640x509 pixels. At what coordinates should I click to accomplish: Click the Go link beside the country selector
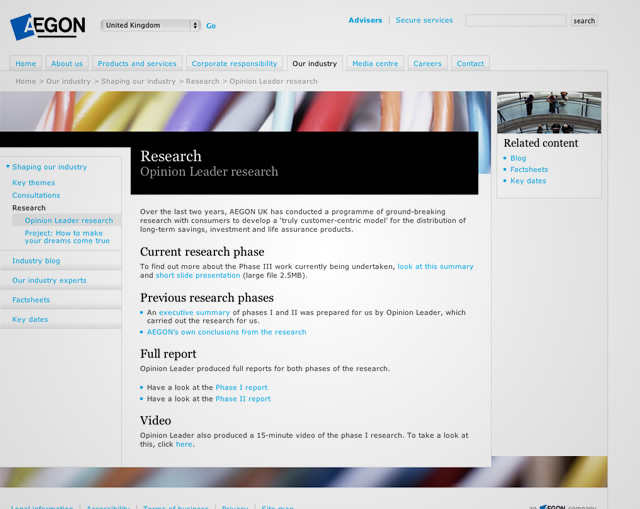(211, 26)
